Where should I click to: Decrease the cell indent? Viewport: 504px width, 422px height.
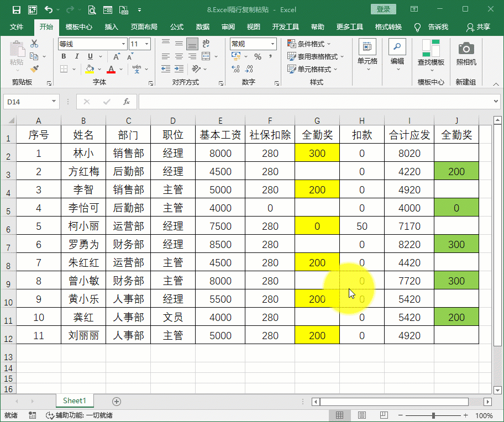166,68
